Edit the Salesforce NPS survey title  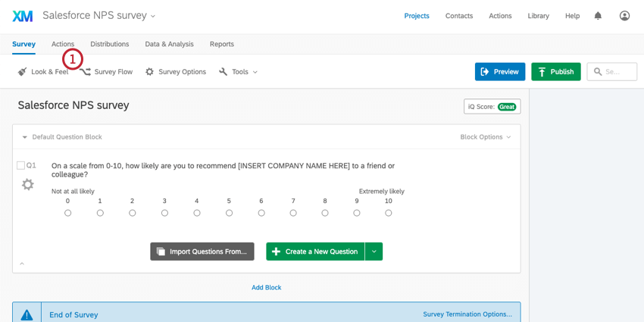73,105
